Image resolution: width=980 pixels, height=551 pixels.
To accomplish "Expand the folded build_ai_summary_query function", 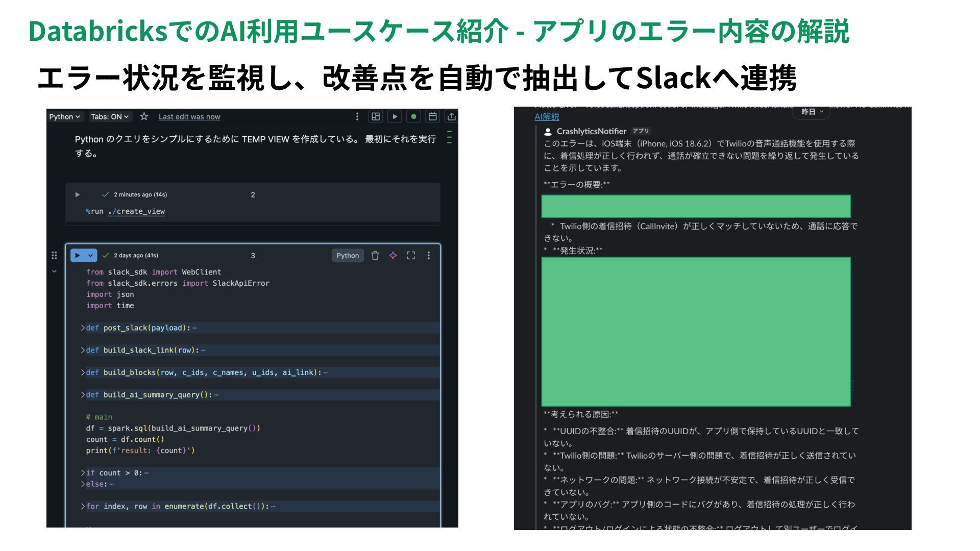I will pos(83,395).
